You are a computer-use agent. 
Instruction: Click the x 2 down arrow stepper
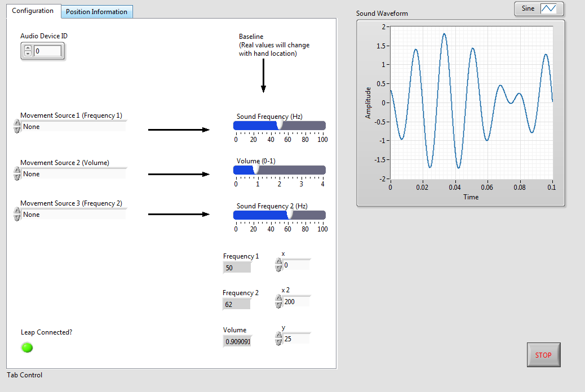coord(278,304)
